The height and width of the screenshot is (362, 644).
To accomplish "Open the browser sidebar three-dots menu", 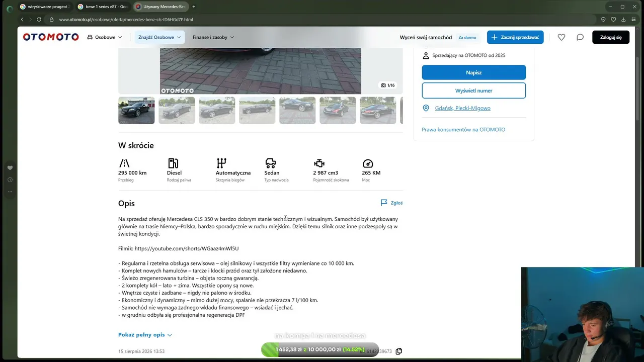I will (x=10, y=192).
